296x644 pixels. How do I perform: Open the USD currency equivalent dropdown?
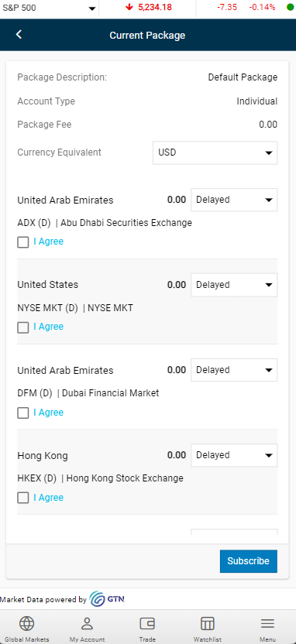click(x=215, y=152)
